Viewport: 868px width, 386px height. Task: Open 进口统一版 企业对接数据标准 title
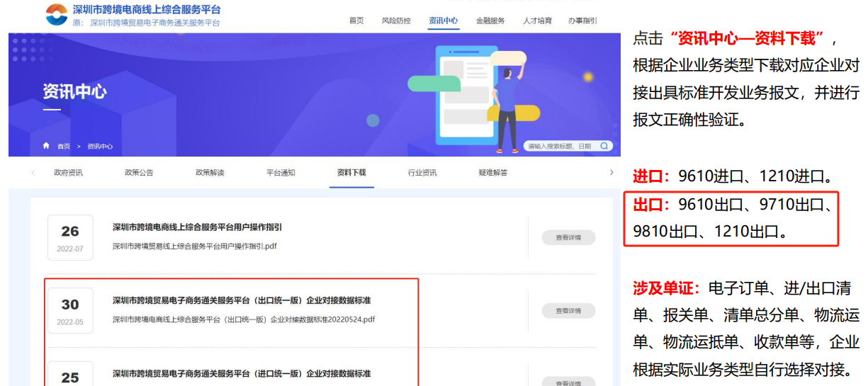click(x=242, y=373)
